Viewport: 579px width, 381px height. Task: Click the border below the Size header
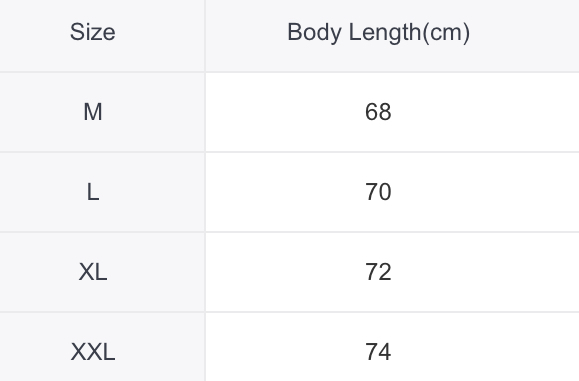click(102, 72)
